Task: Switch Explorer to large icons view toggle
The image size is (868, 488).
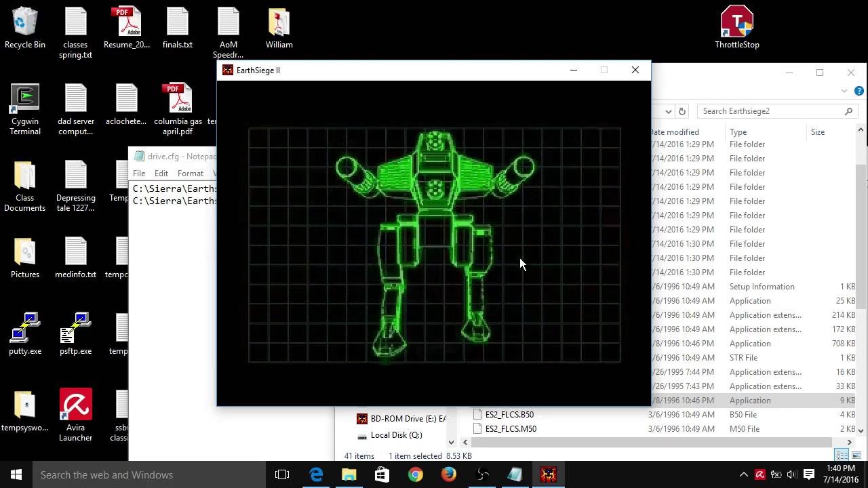Action: 856,455
